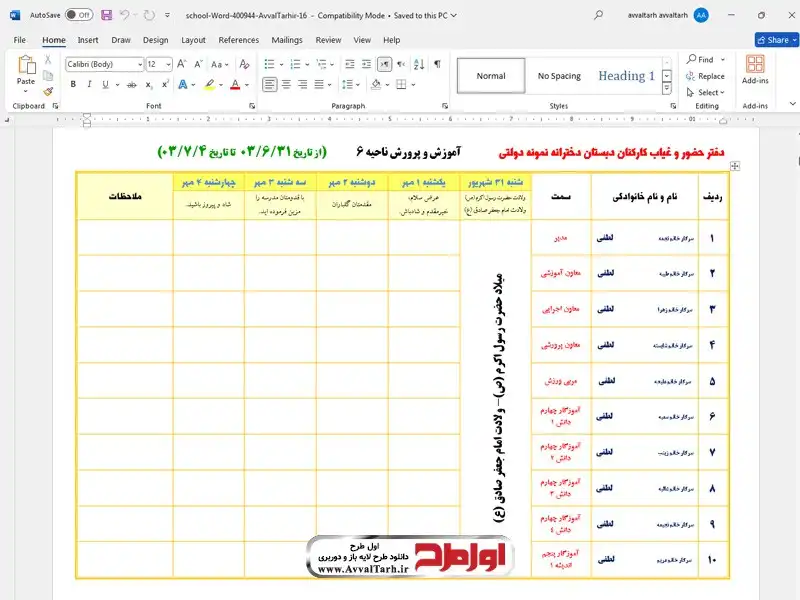
Task: Open the Borders dropdown arrow
Action: pyautogui.click(x=413, y=85)
